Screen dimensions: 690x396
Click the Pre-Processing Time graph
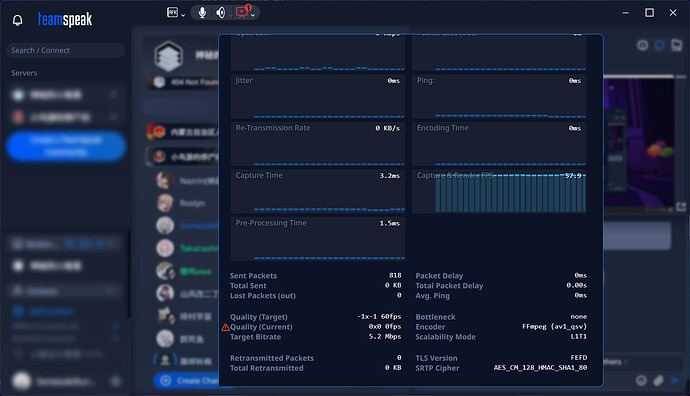click(317, 239)
